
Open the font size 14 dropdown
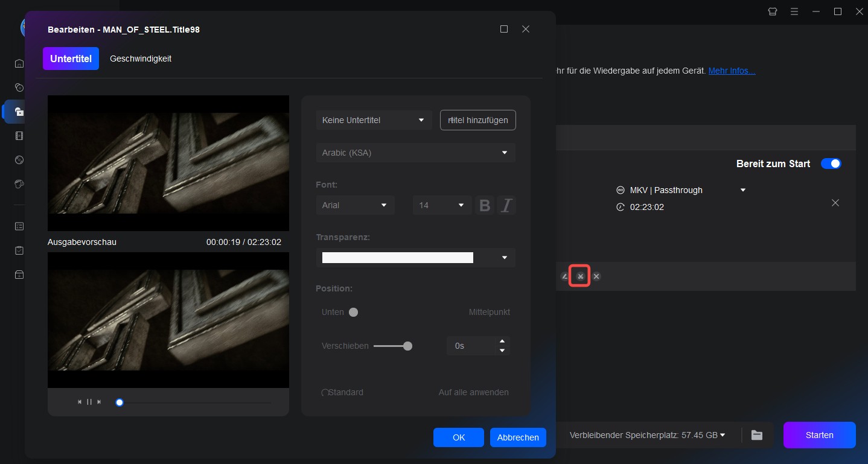click(x=442, y=205)
